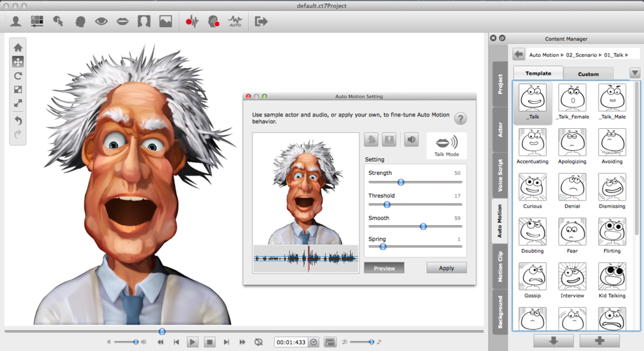Toggle Talk Mode

[x=446, y=146]
